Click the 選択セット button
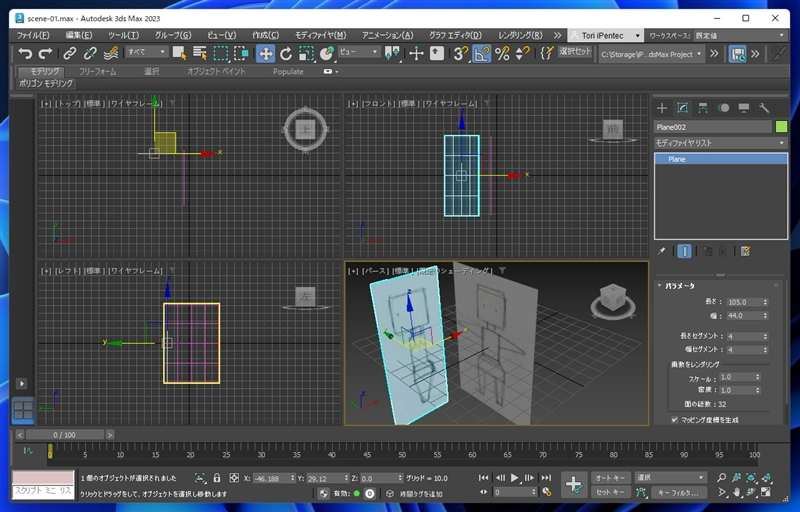800x512 pixels. click(x=574, y=52)
